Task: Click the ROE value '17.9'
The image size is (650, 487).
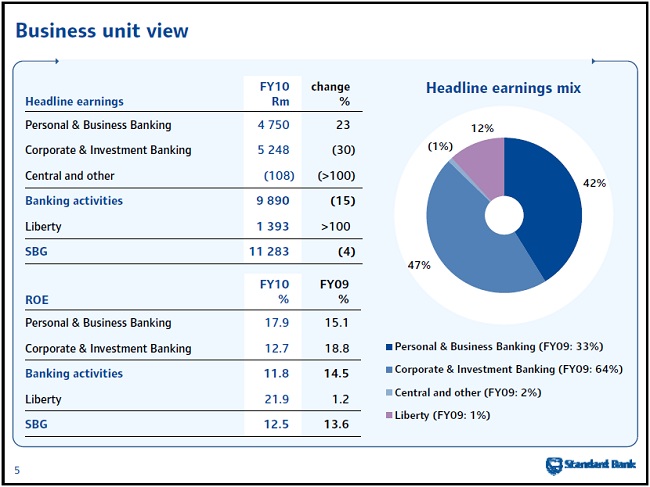Action: [277, 323]
